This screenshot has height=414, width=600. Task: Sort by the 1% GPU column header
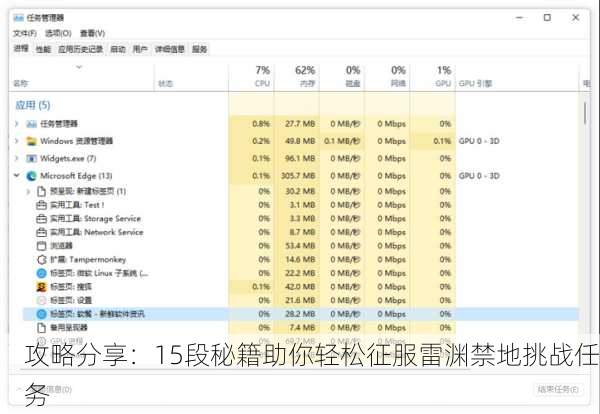pos(433,77)
